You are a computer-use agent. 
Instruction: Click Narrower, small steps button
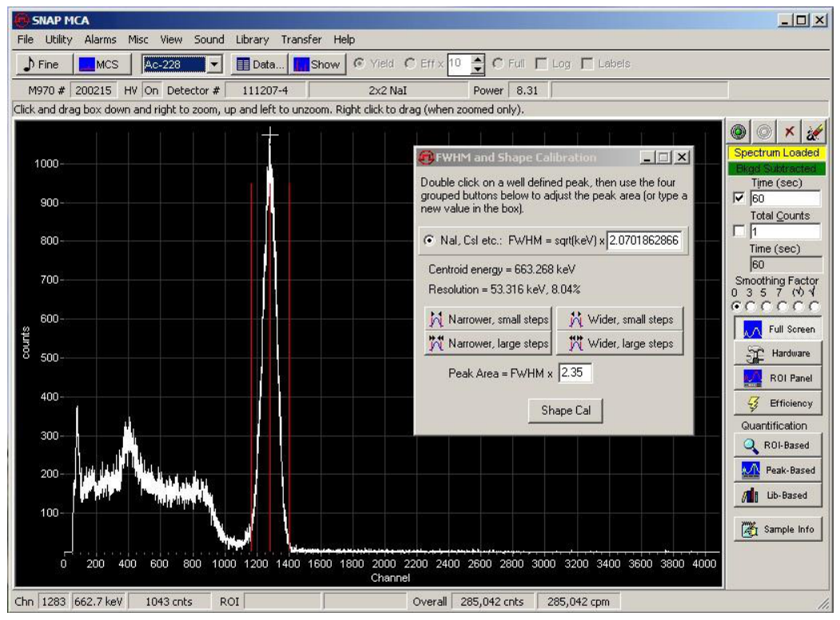tap(488, 319)
